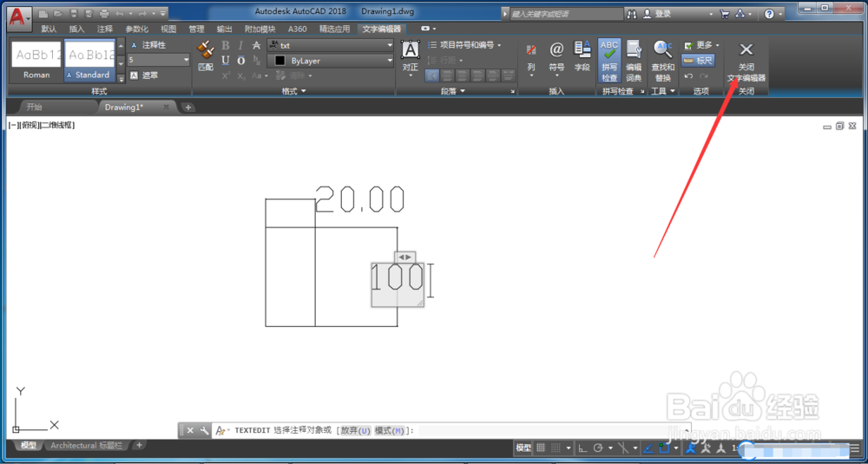Click the Sign In (登录) button

click(x=658, y=14)
